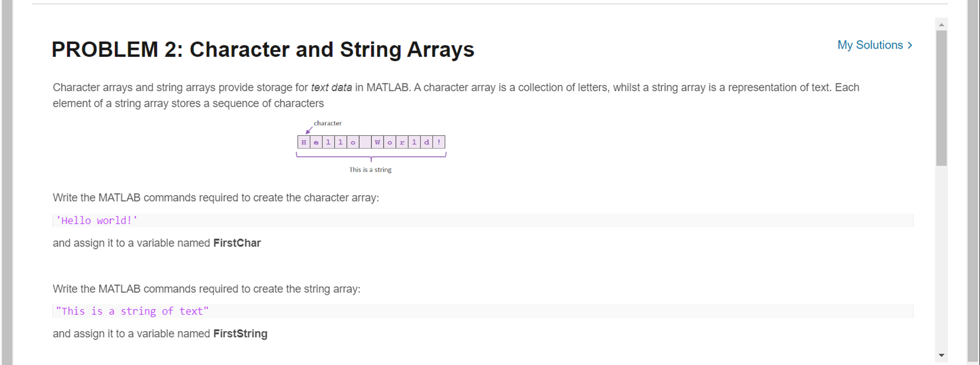Open My Solutions
980x365 pixels.
click(x=871, y=45)
